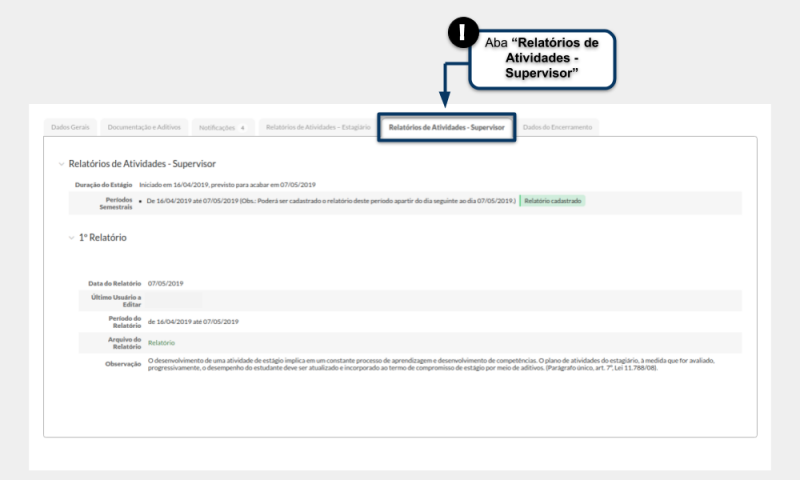Click the Data do Relatório label
800x480 pixels.
point(114,284)
